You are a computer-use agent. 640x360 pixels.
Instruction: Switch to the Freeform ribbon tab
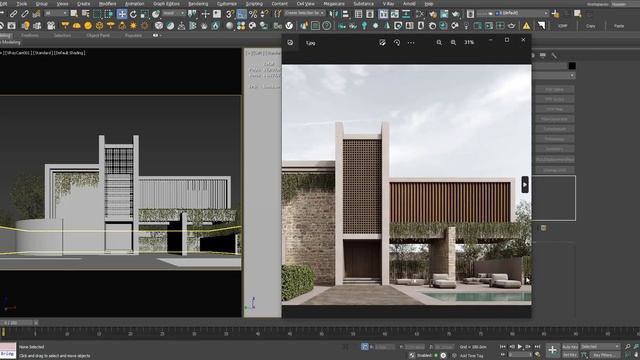[30, 36]
